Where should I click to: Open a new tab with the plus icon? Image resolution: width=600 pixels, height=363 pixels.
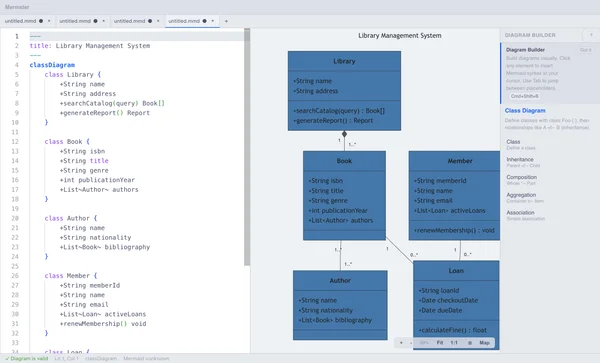pyautogui.click(x=226, y=21)
